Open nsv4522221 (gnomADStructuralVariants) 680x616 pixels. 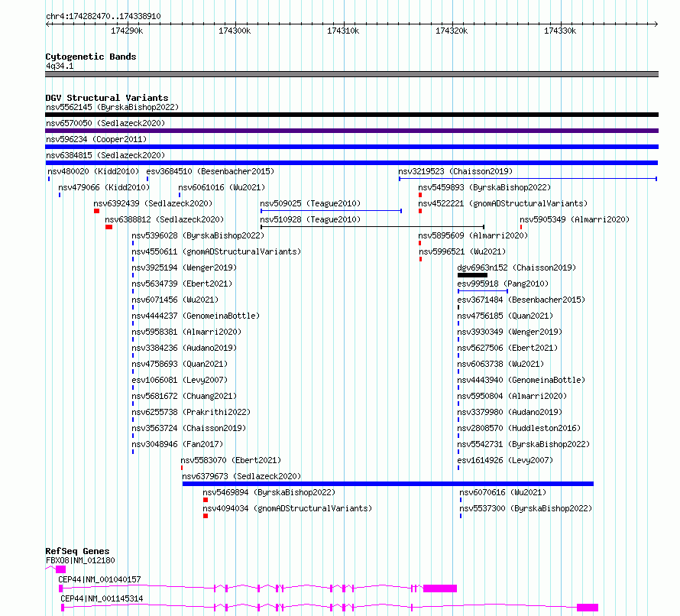tap(503, 203)
